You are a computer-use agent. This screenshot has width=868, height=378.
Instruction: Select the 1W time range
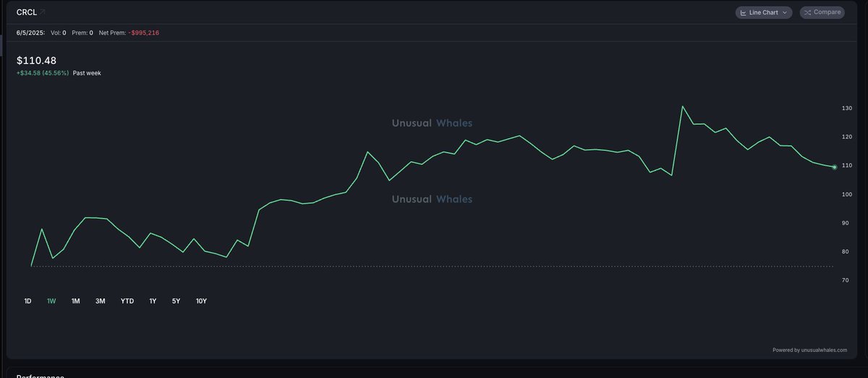coord(51,301)
